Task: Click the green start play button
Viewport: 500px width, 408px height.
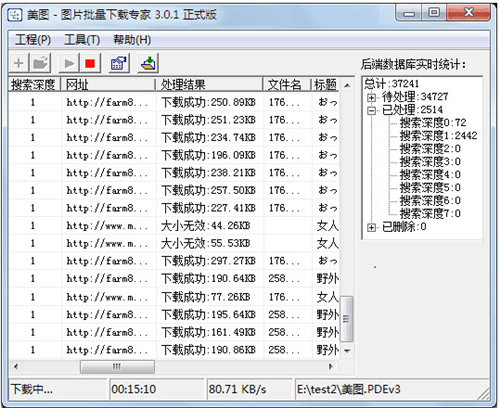Action: click(x=69, y=63)
